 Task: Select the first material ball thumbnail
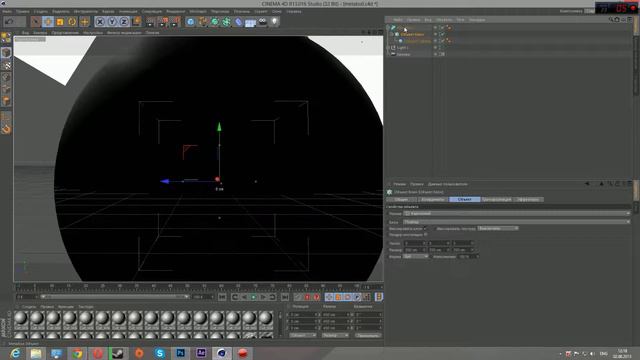[21, 320]
